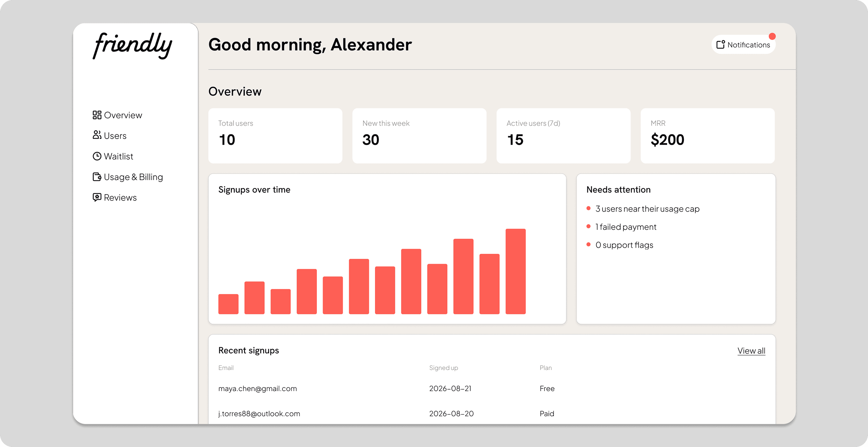
Task: Open the Notifications button
Action: click(x=743, y=44)
